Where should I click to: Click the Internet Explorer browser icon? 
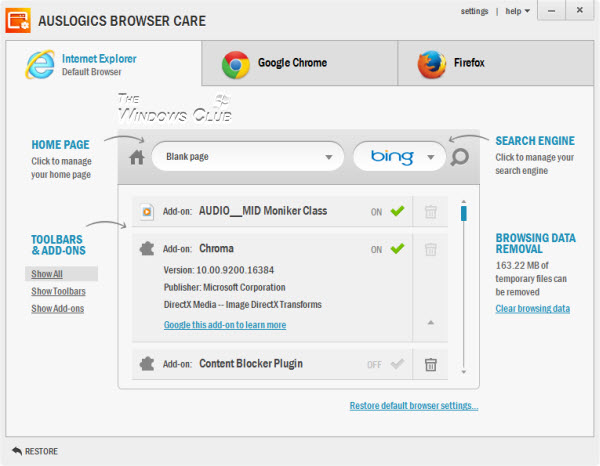40,64
